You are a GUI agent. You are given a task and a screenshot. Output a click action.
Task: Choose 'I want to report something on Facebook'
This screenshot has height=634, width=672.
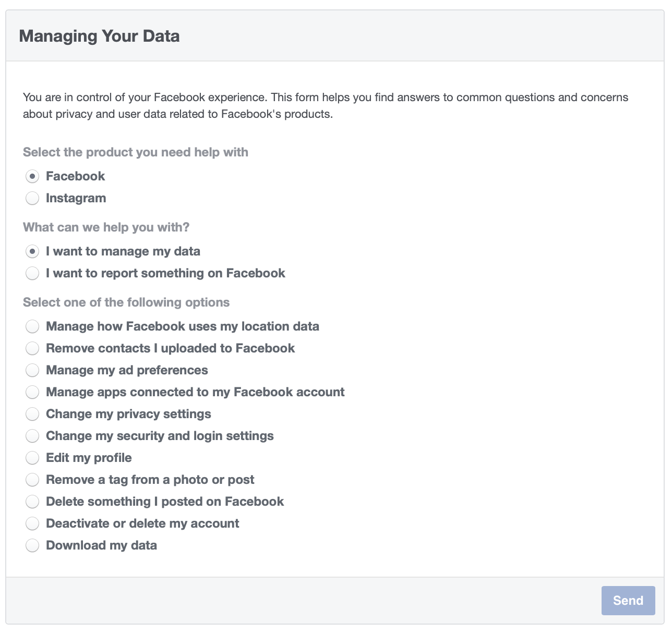[x=32, y=273]
